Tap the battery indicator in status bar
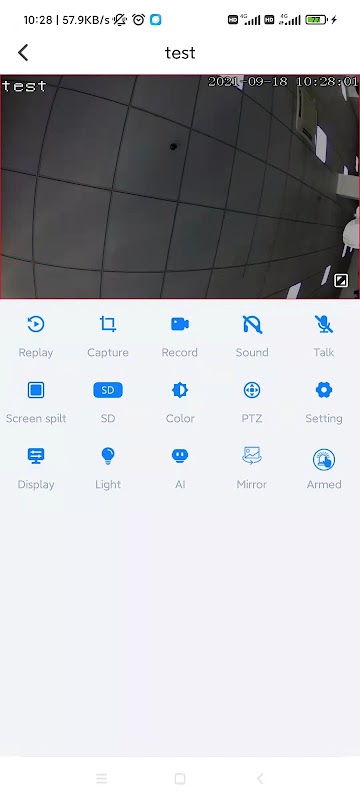Screen dimensions: 360x800 316,20
